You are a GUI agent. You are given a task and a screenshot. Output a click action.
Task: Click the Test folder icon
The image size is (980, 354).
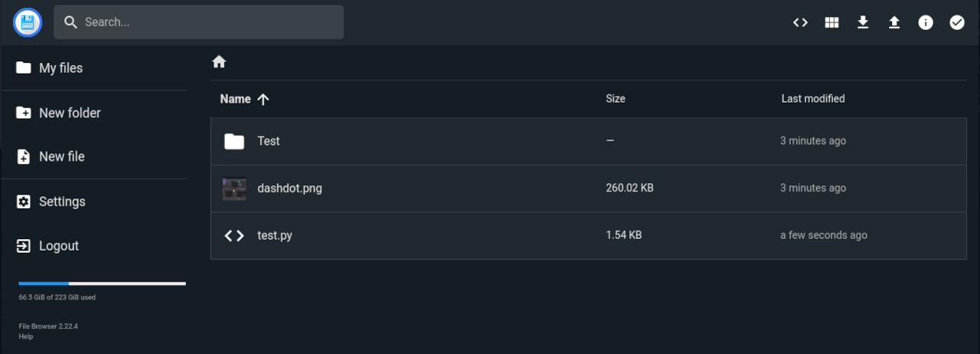(x=234, y=141)
